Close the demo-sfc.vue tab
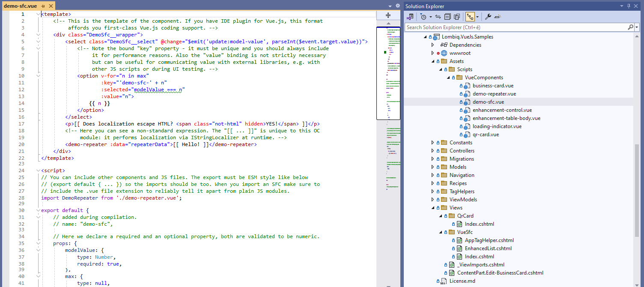The width and height of the screenshot is (644, 287). coord(51,6)
